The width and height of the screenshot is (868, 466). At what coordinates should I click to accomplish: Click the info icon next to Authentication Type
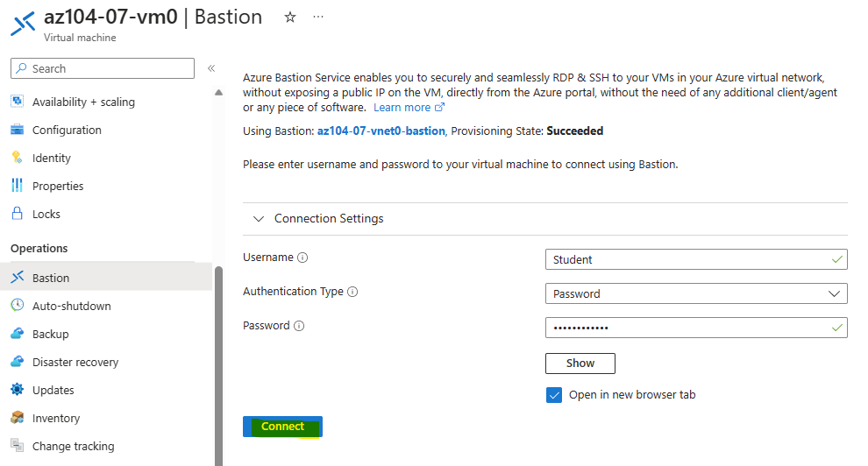[352, 292]
